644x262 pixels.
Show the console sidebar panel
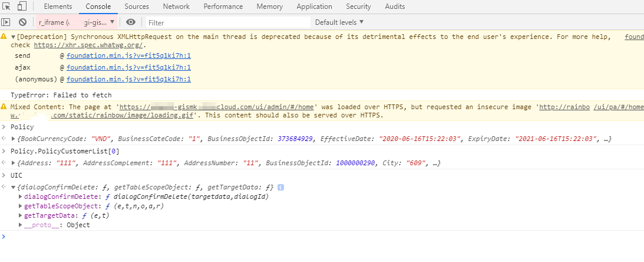(6, 22)
